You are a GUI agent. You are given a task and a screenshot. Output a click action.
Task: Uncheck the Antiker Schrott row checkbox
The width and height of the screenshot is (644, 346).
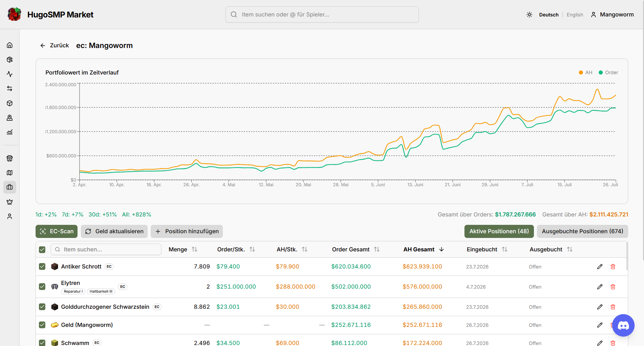42,267
